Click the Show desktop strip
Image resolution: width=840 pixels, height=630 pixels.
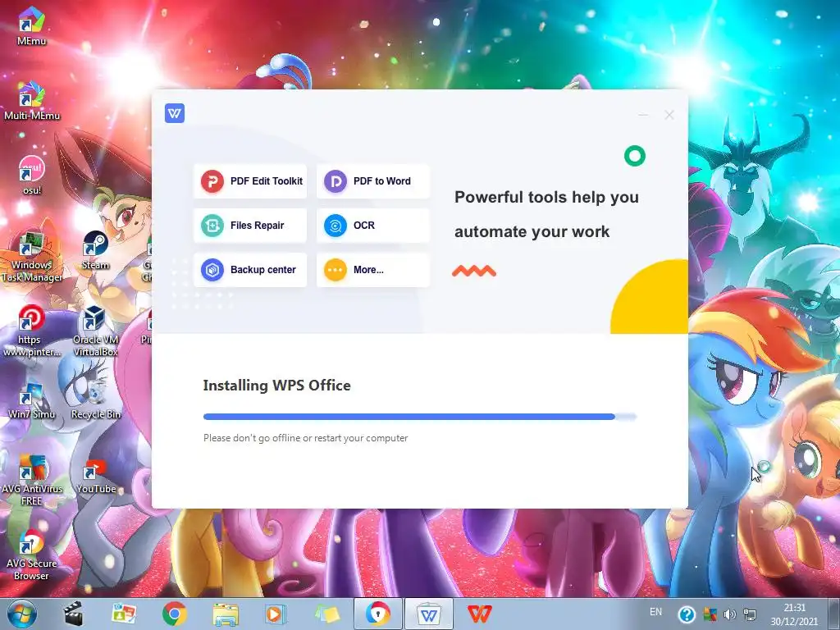[833, 614]
